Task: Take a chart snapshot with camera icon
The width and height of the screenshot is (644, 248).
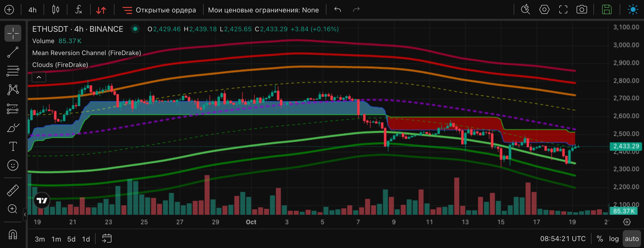Action: [x=582, y=10]
